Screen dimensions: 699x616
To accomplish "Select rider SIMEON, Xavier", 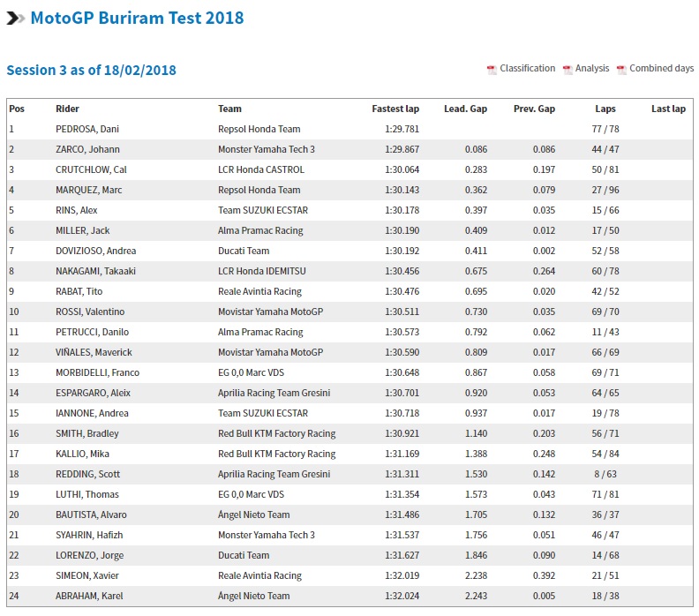I will [87, 575].
